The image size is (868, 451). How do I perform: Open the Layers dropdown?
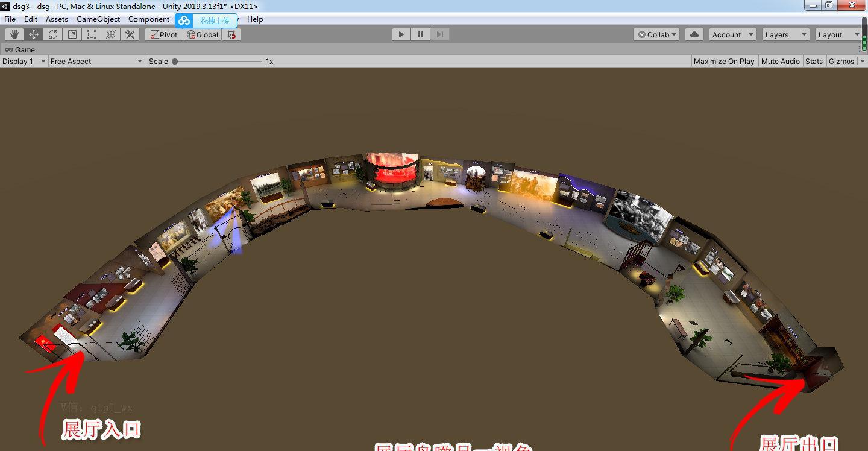(785, 34)
